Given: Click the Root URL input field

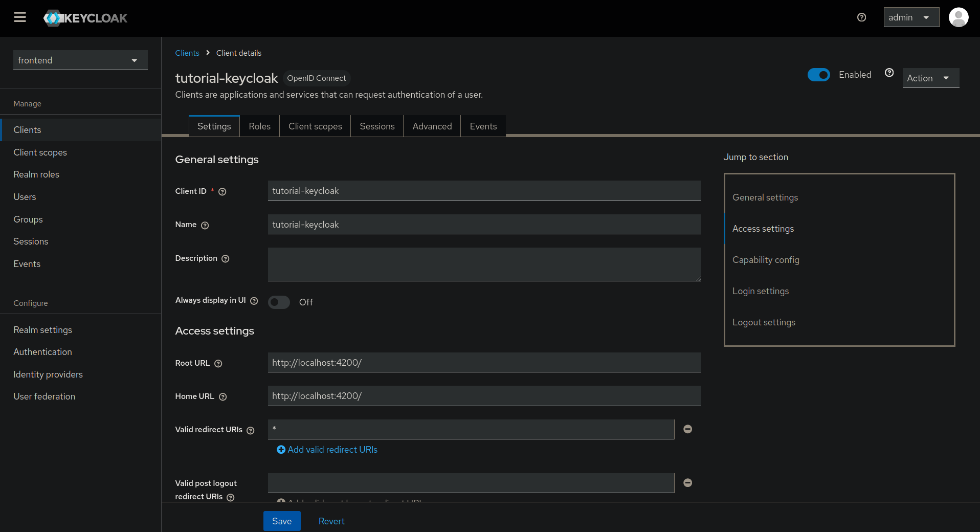Looking at the screenshot, I should coord(484,363).
